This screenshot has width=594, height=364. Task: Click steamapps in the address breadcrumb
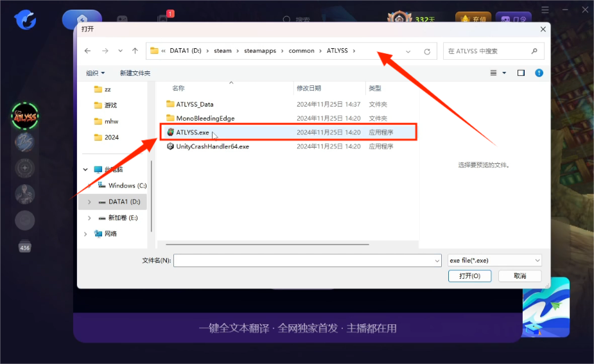click(260, 51)
